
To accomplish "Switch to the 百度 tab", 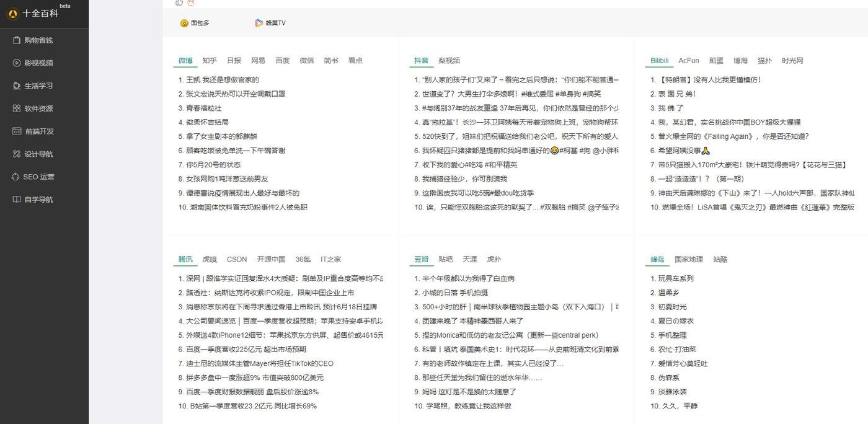I will (283, 61).
